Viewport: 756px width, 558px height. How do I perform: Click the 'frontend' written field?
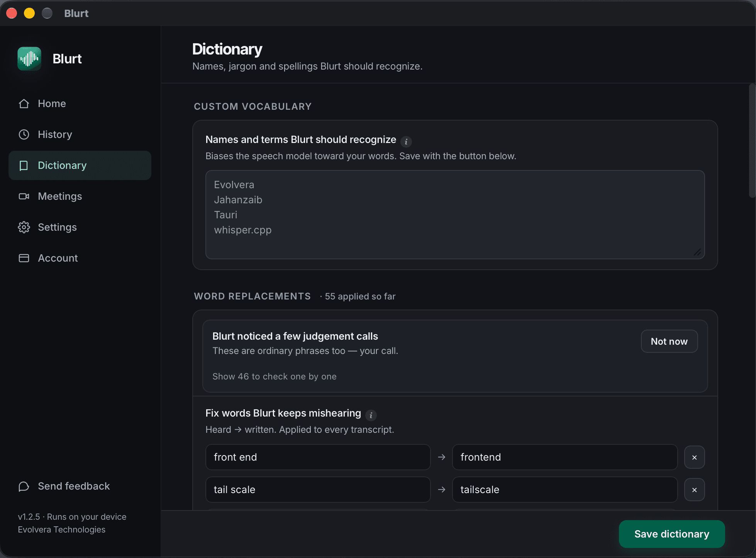click(x=564, y=457)
